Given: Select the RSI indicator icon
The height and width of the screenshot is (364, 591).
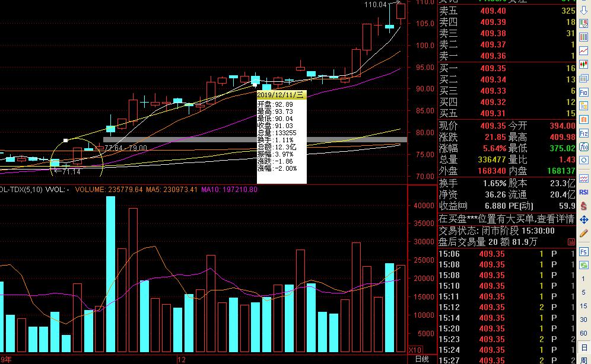Looking at the screenshot, I should pyautogui.click(x=583, y=192).
